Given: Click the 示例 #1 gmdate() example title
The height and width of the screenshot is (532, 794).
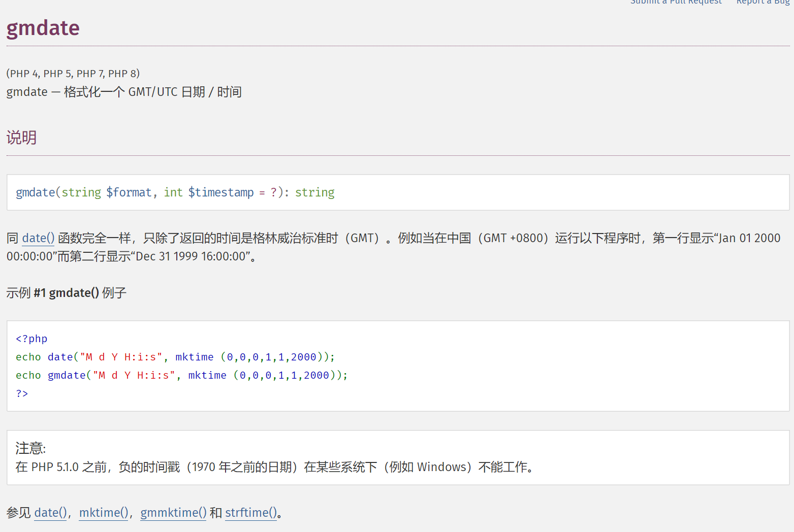Looking at the screenshot, I should pos(66,293).
